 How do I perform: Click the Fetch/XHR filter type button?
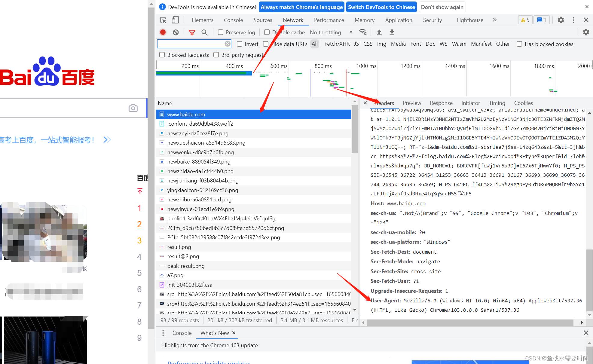[337, 44]
